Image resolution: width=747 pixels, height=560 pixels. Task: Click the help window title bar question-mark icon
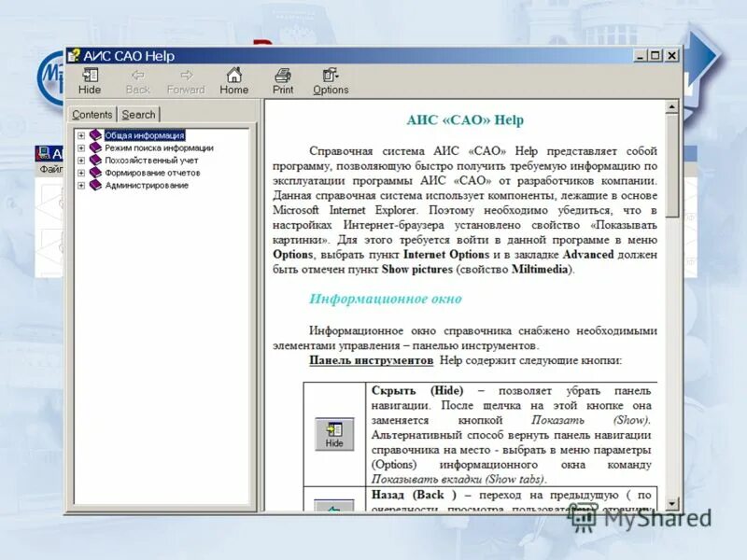[x=74, y=54]
